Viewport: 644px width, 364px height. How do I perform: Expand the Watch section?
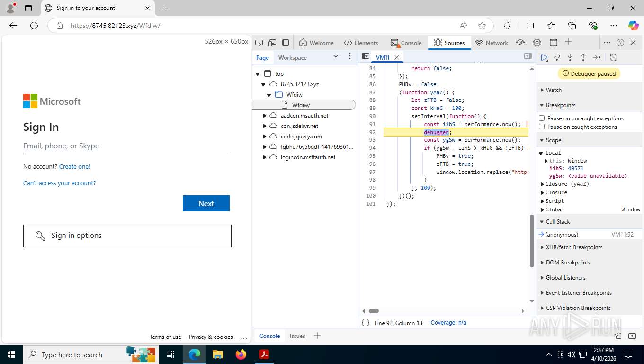[x=554, y=90]
